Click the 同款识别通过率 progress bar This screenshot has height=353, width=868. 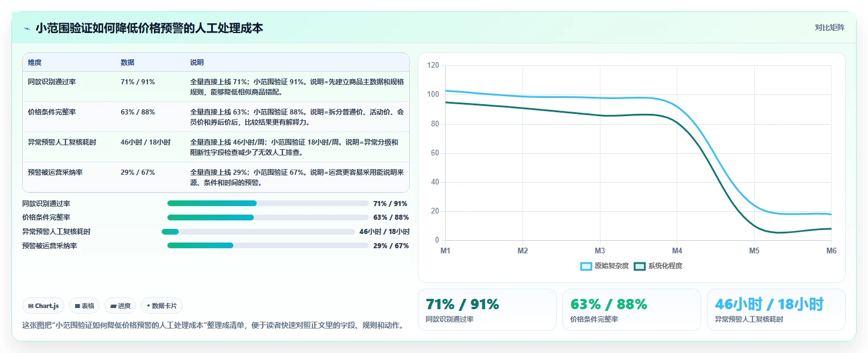pos(268,203)
